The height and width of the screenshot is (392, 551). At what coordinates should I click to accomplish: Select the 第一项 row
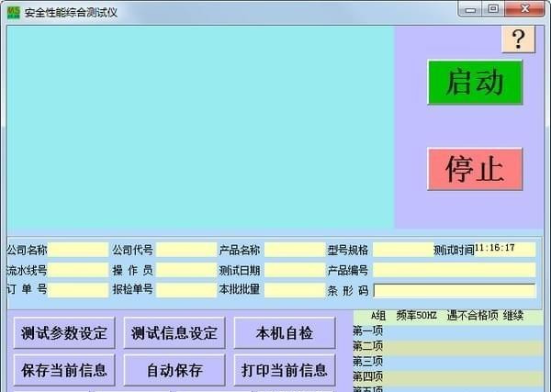(x=448, y=331)
